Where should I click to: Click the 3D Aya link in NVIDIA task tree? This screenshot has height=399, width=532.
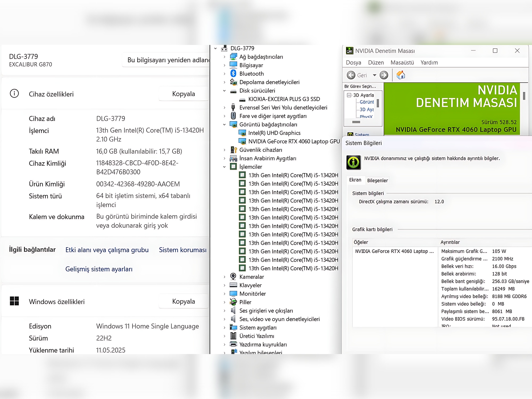coord(367,109)
